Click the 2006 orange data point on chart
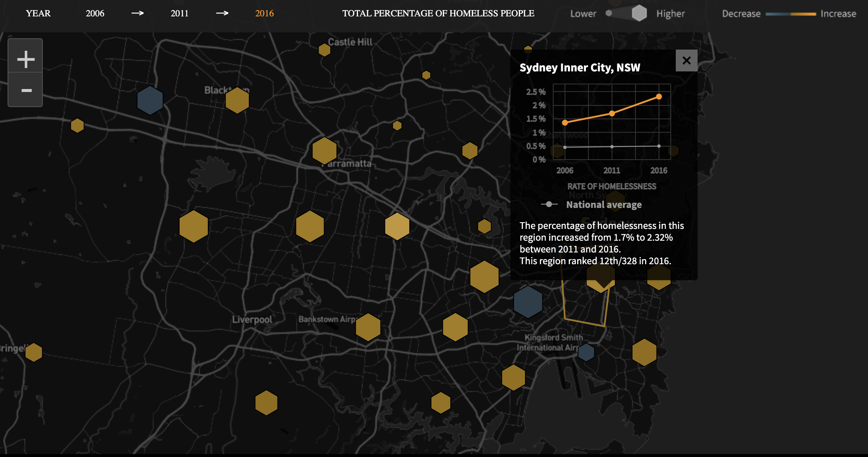868x457 pixels. pyautogui.click(x=565, y=123)
